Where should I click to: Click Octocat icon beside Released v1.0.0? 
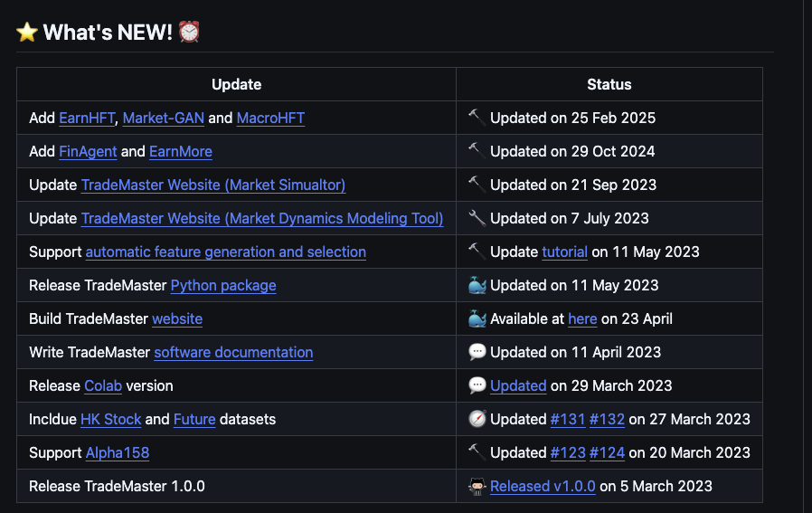477,486
